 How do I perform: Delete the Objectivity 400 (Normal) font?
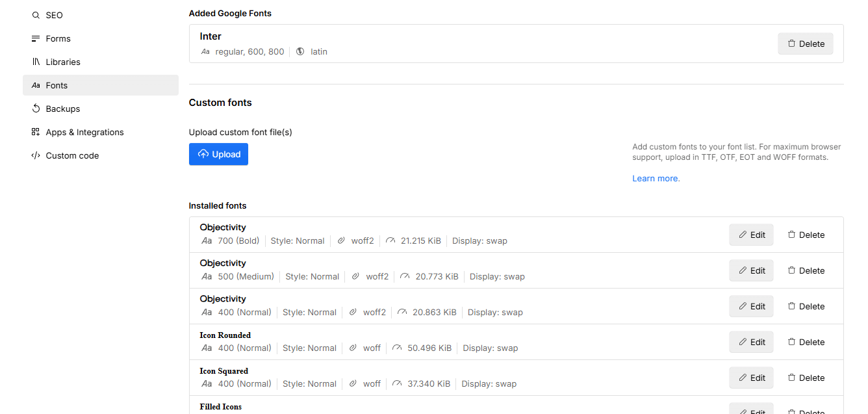(x=806, y=306)
